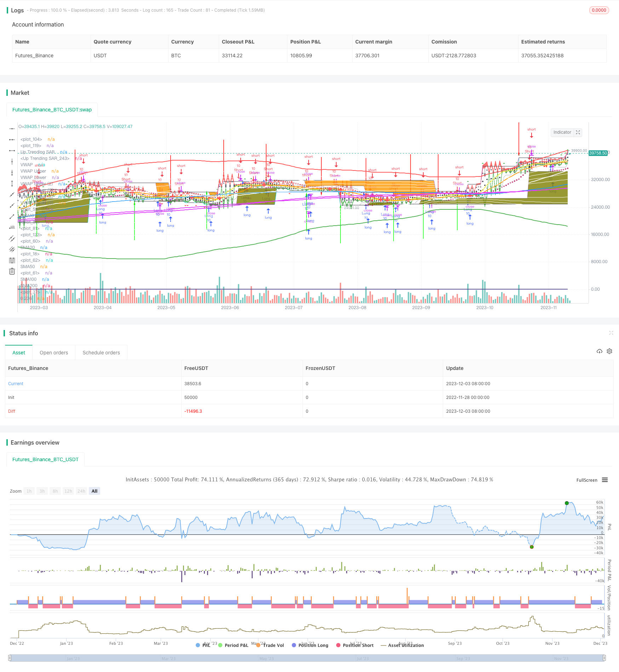
Task: Click the right handle of the range navigator
Action: (604, 658)
